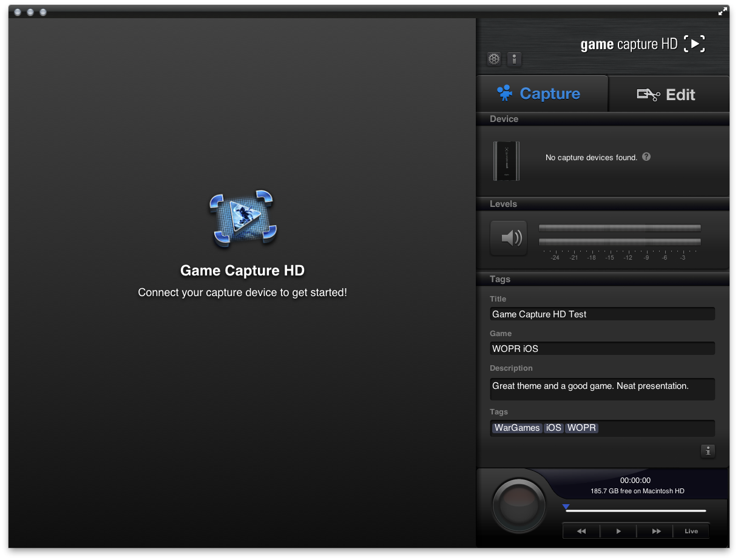Image resolution: width=738 pixels, height=560 pixels.
Task: Open settings with the gear icon
Action: (494, 59)
